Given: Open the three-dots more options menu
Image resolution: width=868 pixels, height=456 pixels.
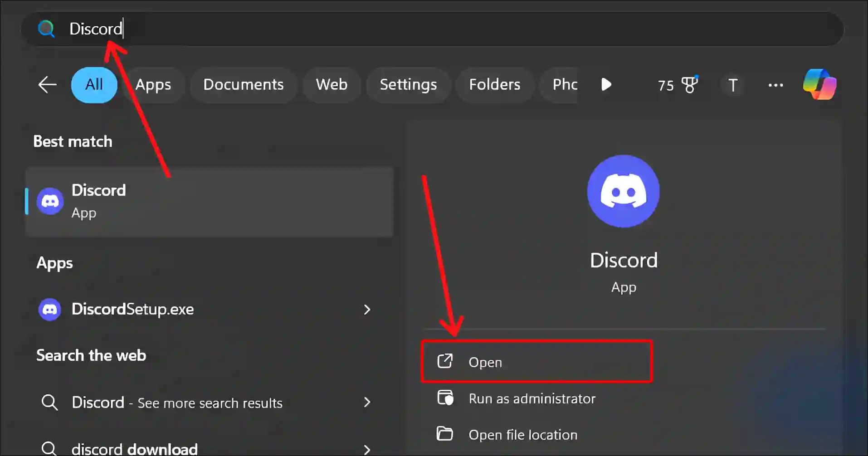Looking at the screenshot, I should pyautogui.click(x=775, y=85).
